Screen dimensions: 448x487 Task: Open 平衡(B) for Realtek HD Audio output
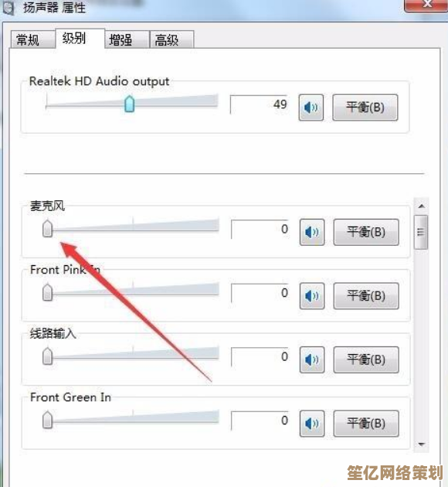pyautogui.click(x=365, y=107)
